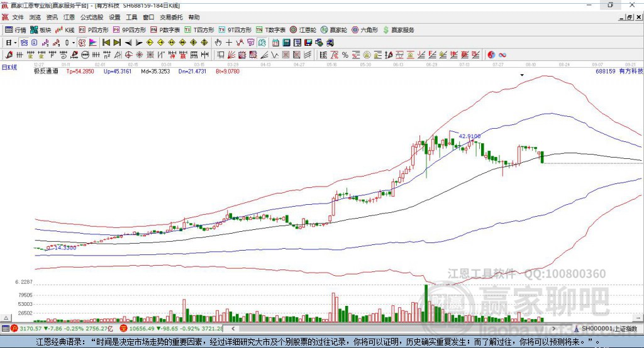Open the 行情 market quotes view
Image resolution: width=644 pixels, height=348 pixels.
(15, 30)
